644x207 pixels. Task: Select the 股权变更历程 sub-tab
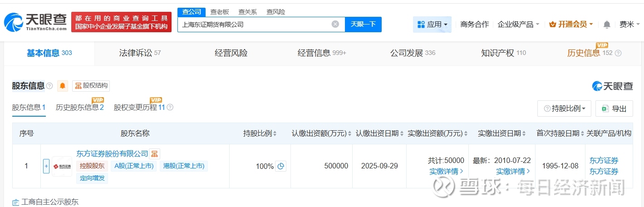click(139, 108)
